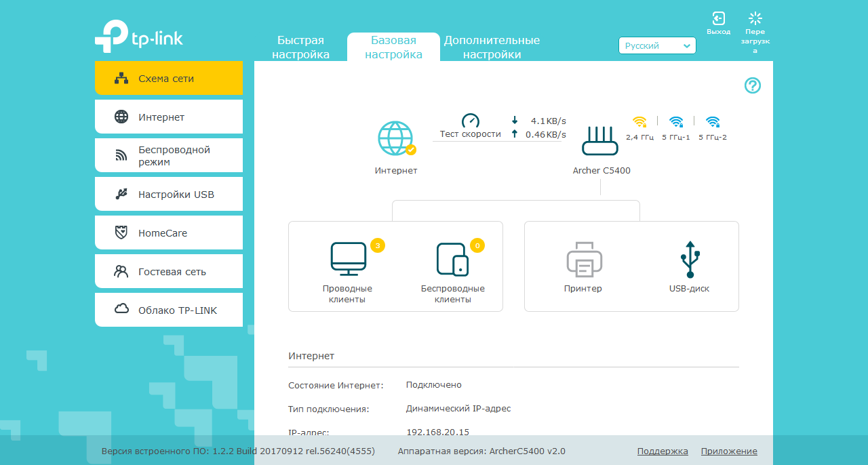The width and height of the screenshot is (868, 465).
Task: Click the Интернет section heading
Action: (x=311, y=356)
